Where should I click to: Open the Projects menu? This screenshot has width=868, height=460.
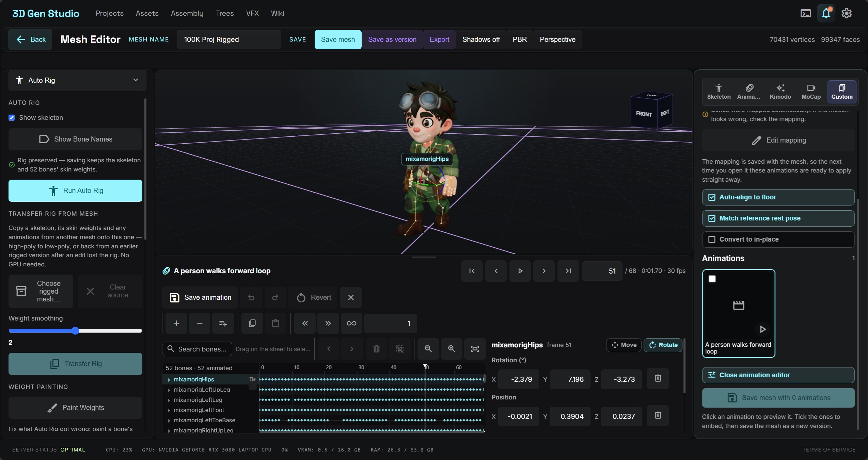(110, 13)
